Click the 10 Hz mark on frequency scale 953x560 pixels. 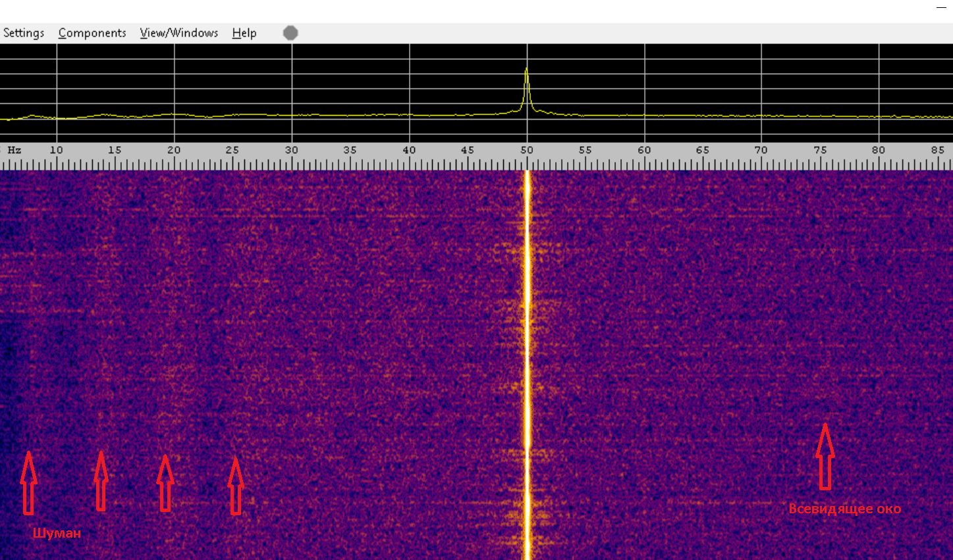57,150
